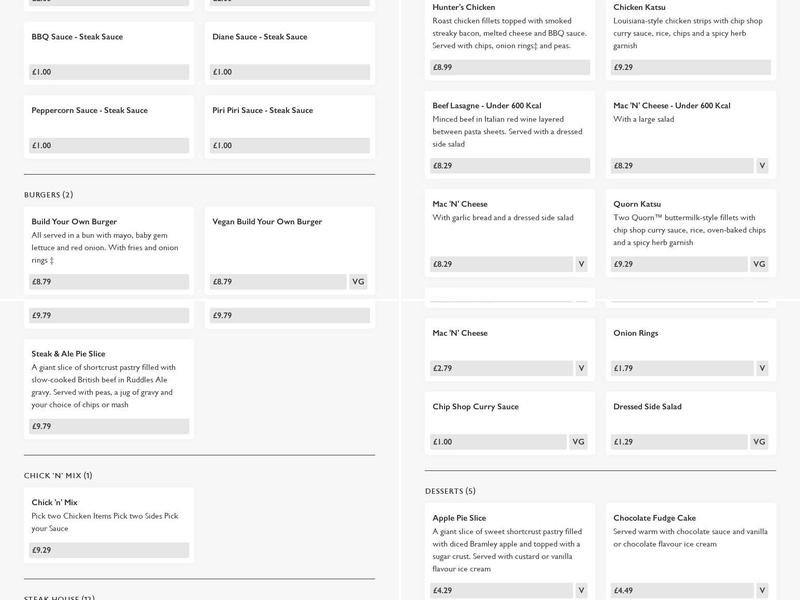800x600 pixels.
Task: Toggle the Chick 'N' Mix (1) section header
Action: (x=58, y=476)
